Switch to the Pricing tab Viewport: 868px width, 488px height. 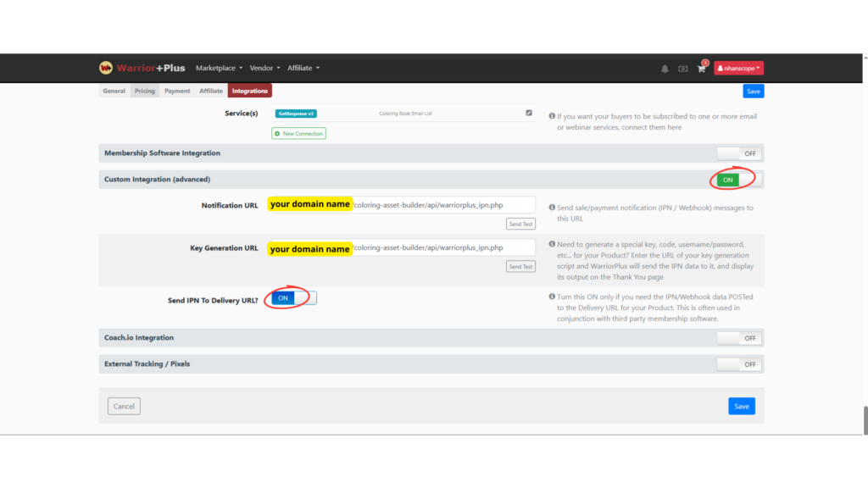(x=145, y=91)
